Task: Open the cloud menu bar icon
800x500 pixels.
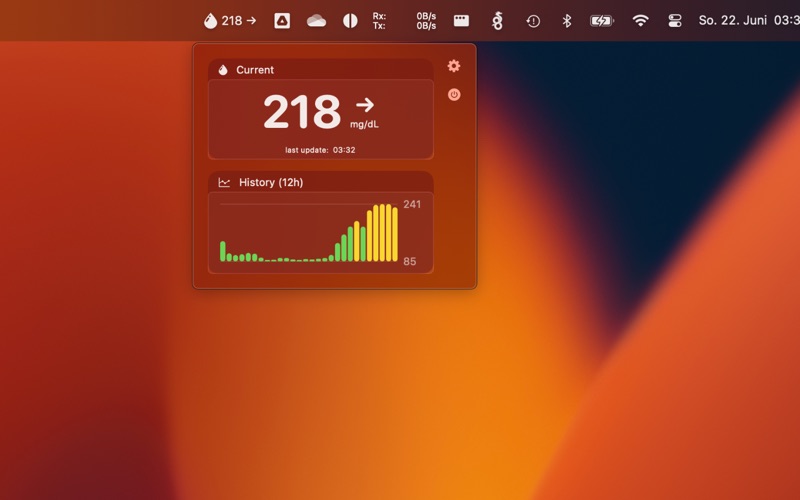Action: [316, 21]
